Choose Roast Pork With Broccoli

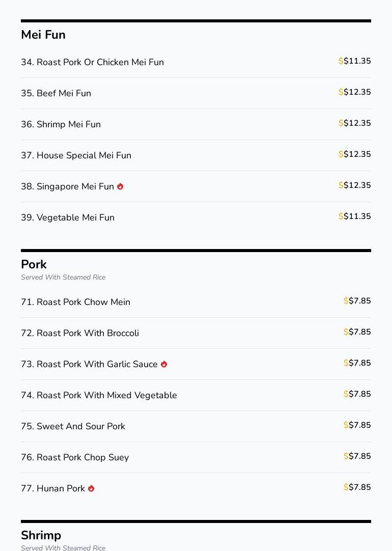click(80, 333)
